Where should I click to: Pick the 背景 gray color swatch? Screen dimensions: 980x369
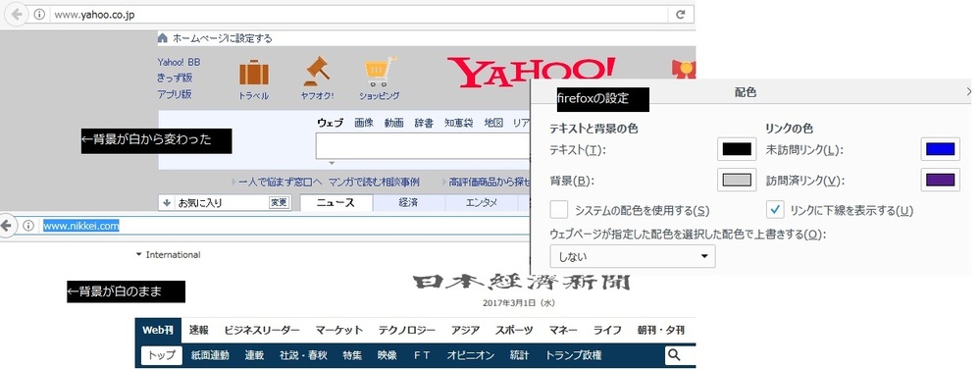(737, 181)
